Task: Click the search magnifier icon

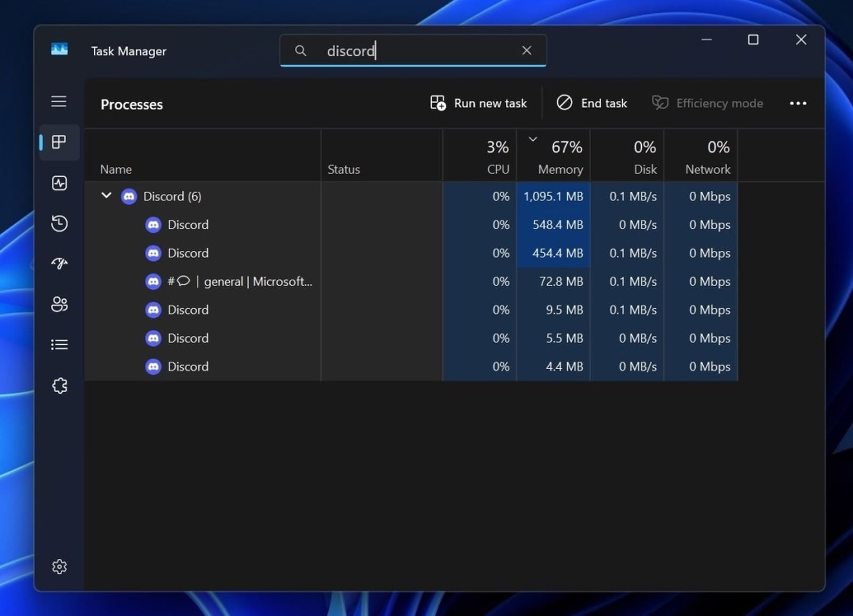Action: 300,50
